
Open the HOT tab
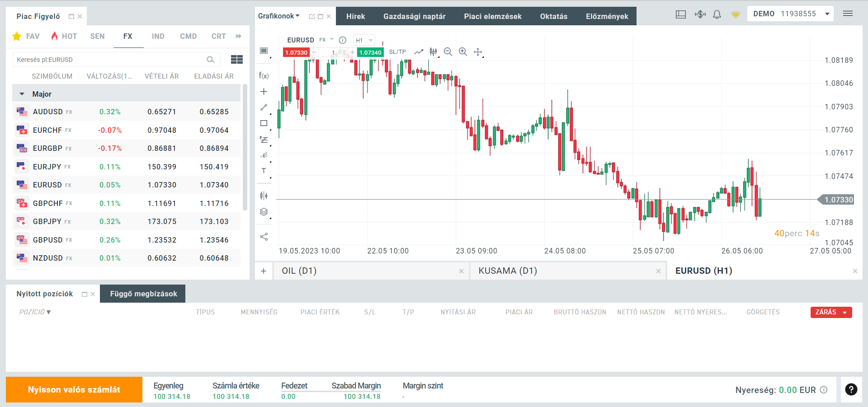64,36
